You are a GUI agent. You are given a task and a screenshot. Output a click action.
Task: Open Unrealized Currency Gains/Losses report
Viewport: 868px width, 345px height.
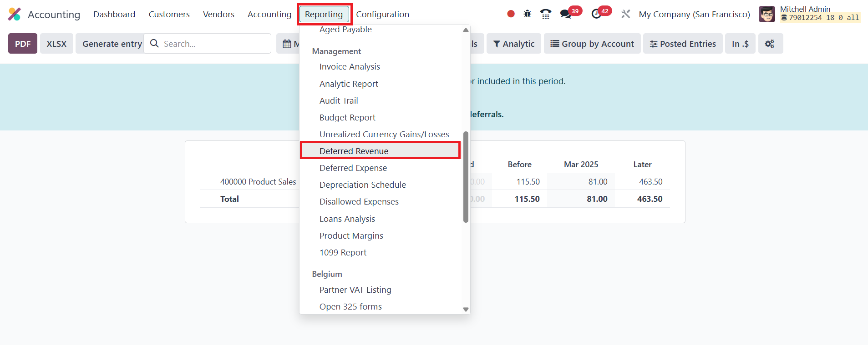(x=384, y=134)
